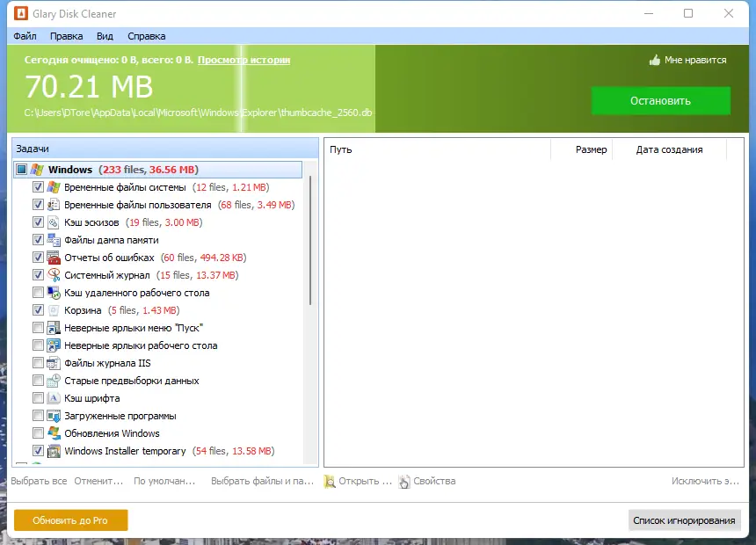Click the Файлы дампа памяти row icon
756x545 pixels.
click(x=54, y=240)
